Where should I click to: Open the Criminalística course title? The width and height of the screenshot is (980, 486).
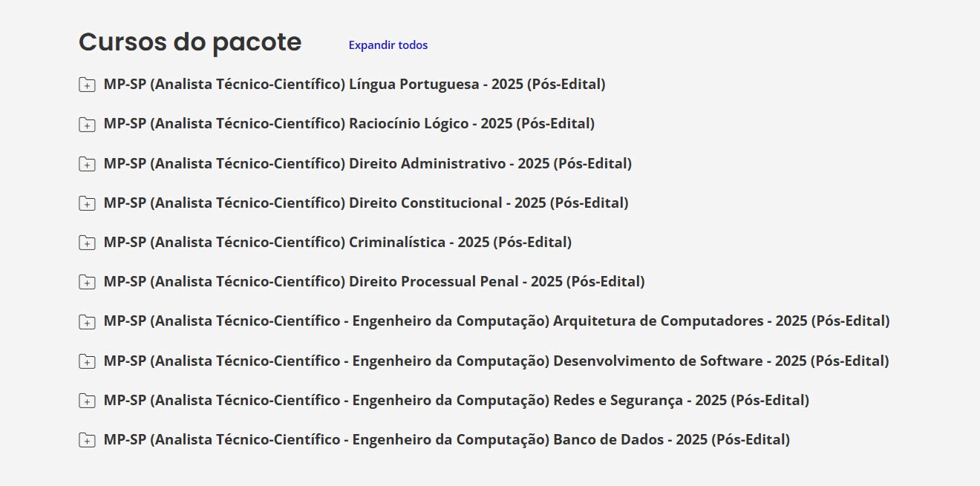pos(338,242)
